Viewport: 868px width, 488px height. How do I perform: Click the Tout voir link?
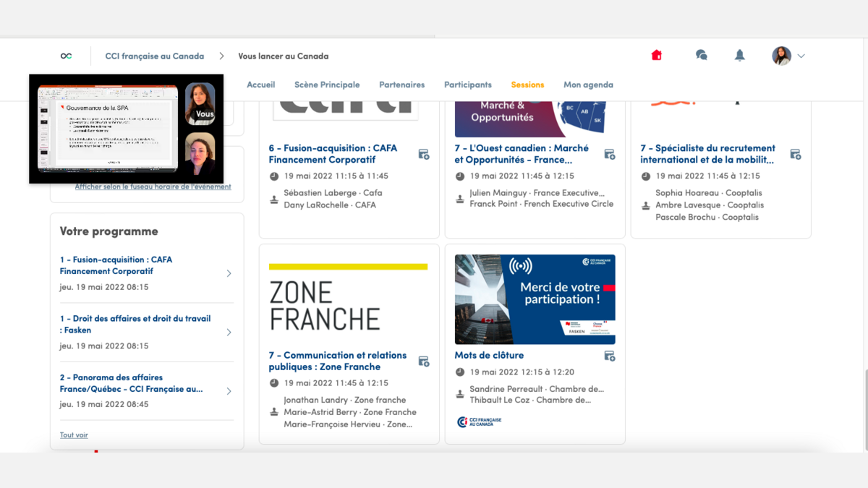tap(74, 435)
